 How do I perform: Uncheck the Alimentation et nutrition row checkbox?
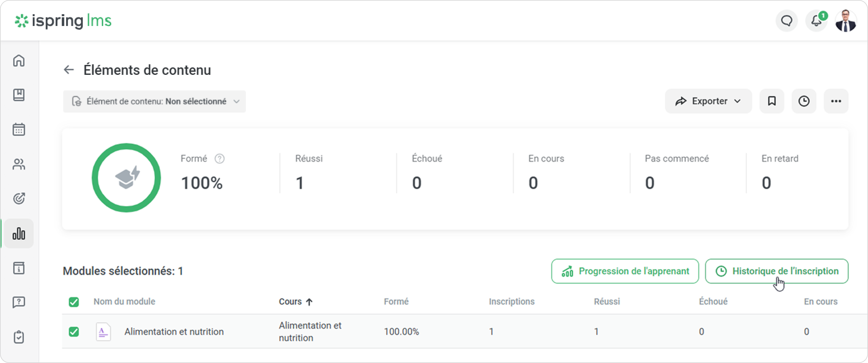click(x=74, y=332)
